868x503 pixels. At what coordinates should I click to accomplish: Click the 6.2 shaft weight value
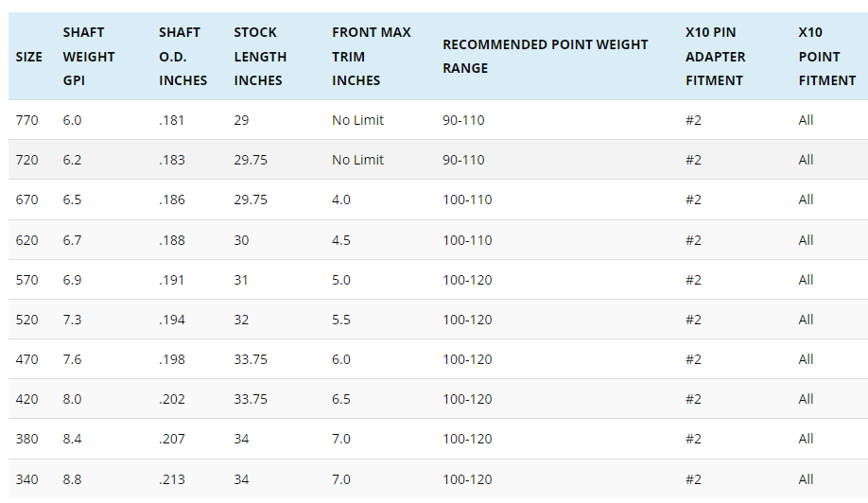click(73, 160)
